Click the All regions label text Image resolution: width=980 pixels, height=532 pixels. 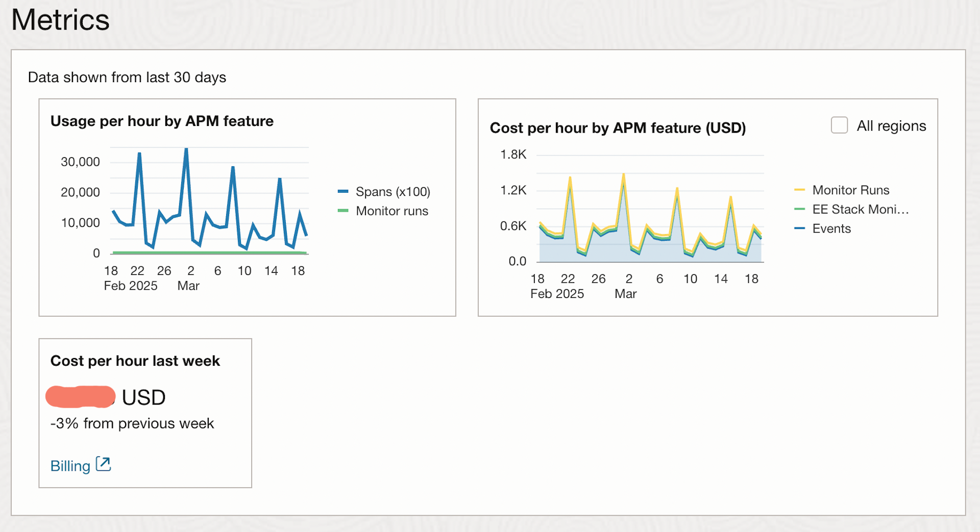(x=891, y=126)
